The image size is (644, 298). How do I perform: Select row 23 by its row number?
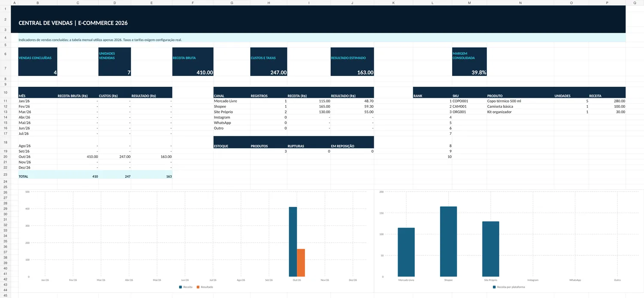(5, 175)
